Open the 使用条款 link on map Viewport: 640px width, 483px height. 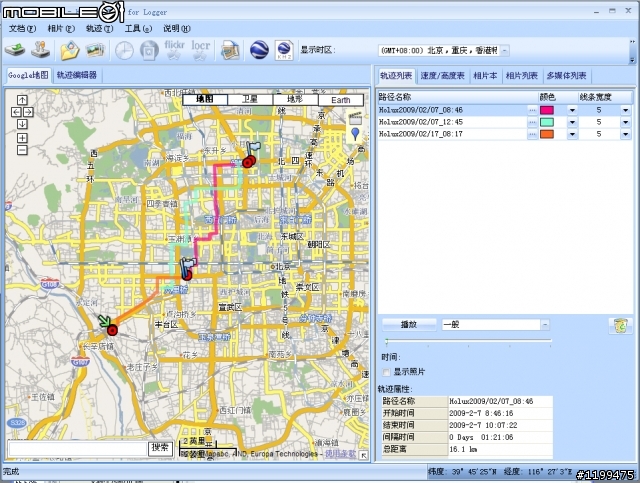click(x=341, y=454)
